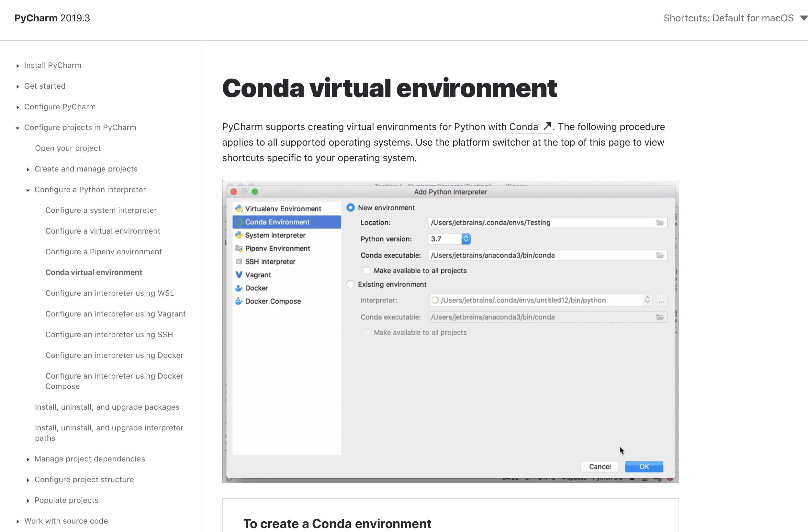
Task: Expand Manage project dependencies
Action: (28, 459)
